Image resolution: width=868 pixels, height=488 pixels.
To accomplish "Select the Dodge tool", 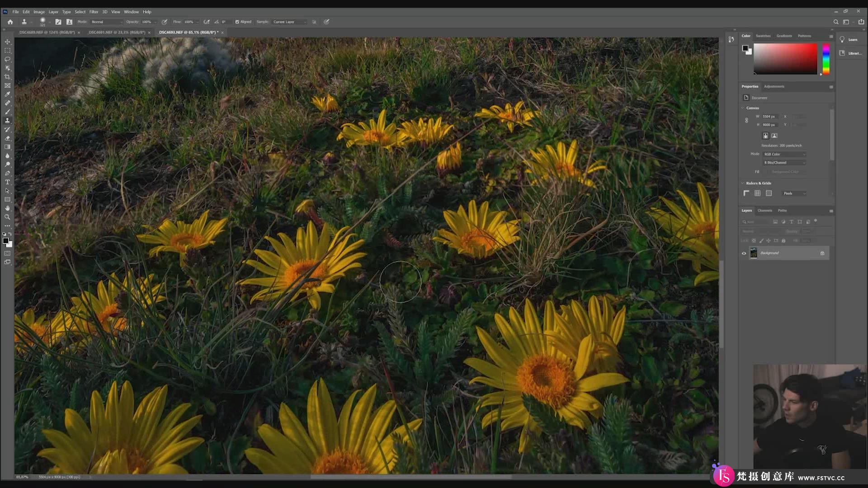I will (x=7, y=164).
